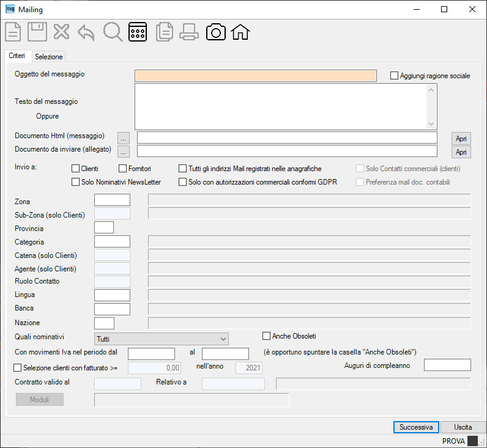Toggle the Anche Obsoleti checkbox
Viewport: 487px width, 448px height.
pyautogui.click(x=267, y=336)
